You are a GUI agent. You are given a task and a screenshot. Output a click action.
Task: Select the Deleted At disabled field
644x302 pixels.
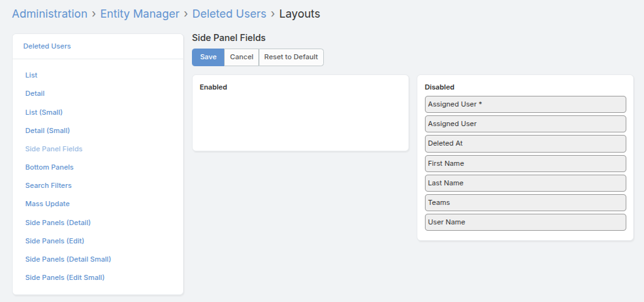(525, 144)
